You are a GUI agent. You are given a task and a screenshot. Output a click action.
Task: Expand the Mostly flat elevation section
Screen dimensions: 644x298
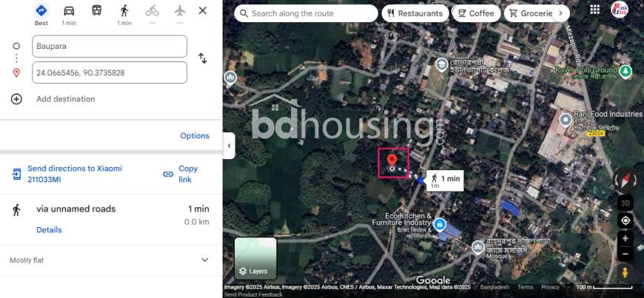tap(204, 260)
